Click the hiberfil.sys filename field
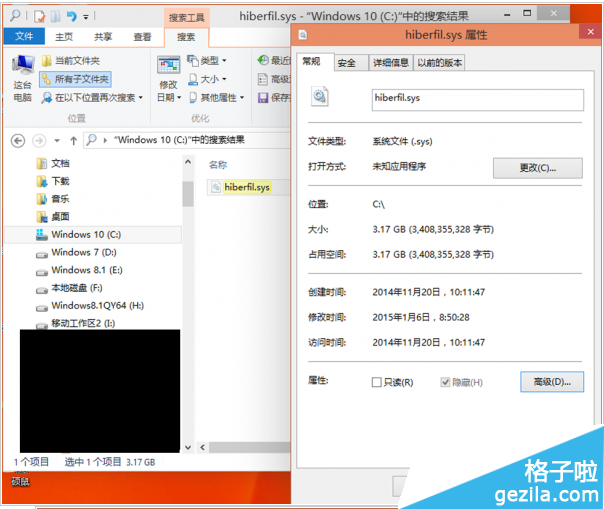This screenshot has height=509, width=604. click(478, 100)
